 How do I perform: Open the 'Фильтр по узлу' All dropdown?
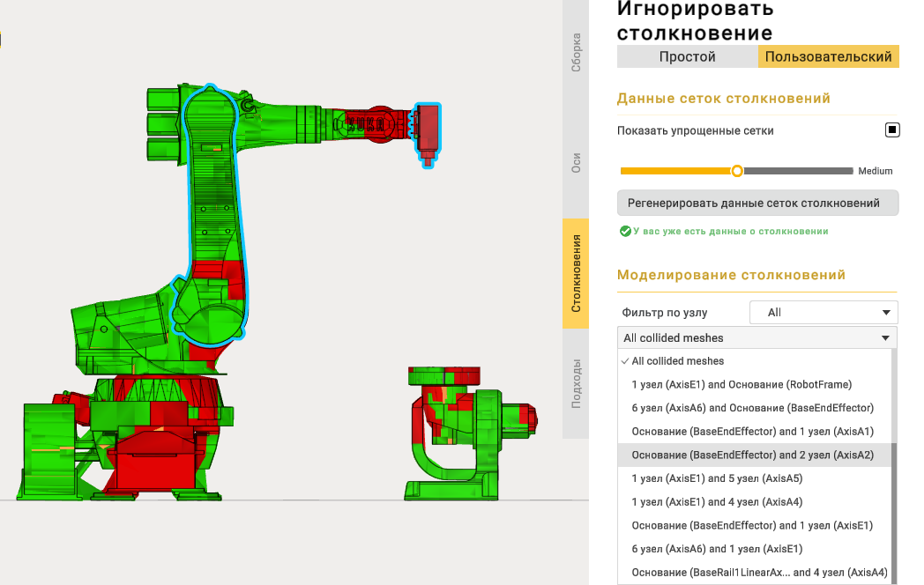coord(823,312)
